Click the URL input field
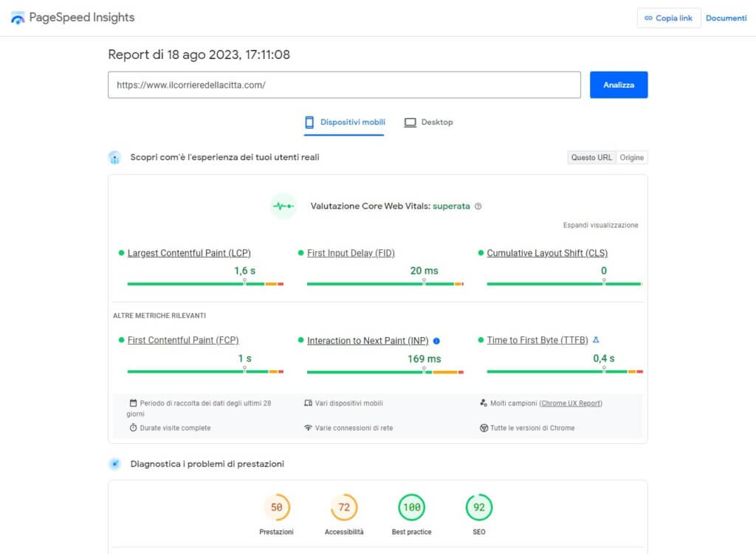The width and height of the screenshot is (756, 554). click(x=344, y=85)
